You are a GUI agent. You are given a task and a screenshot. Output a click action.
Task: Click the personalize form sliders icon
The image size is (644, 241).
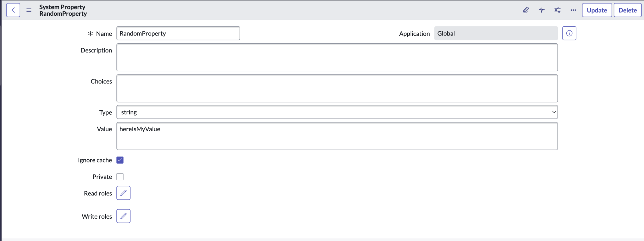click(558, 10)
